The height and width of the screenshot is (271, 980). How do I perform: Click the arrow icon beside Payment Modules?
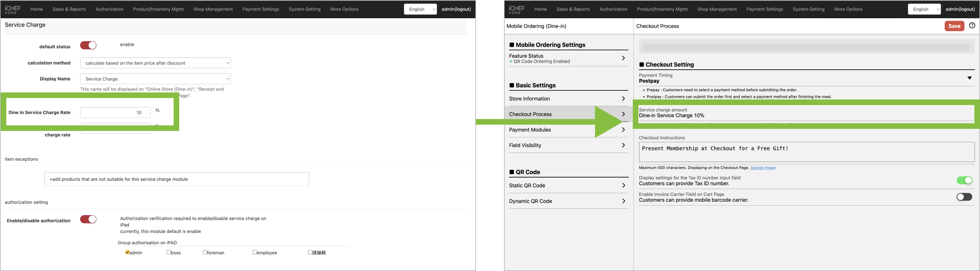click(623, 130)
